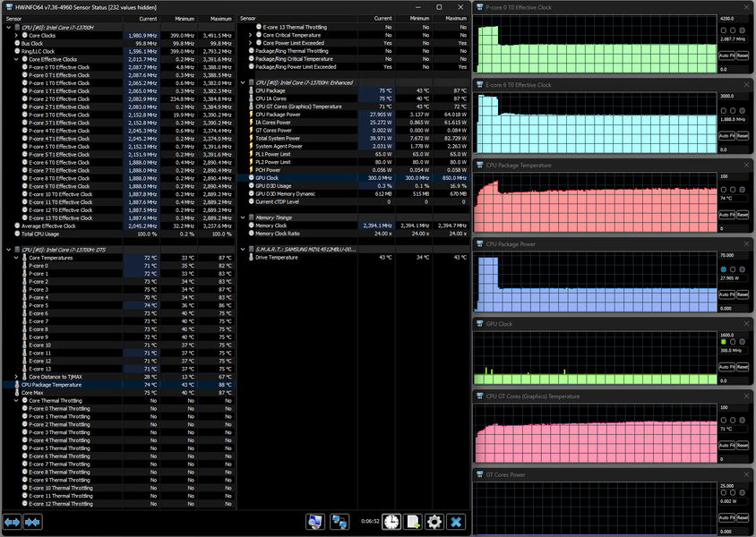The width and height of the screenshot is (756, 537).
Task: Collapse the Core Temperatures group
Action: 16,258
